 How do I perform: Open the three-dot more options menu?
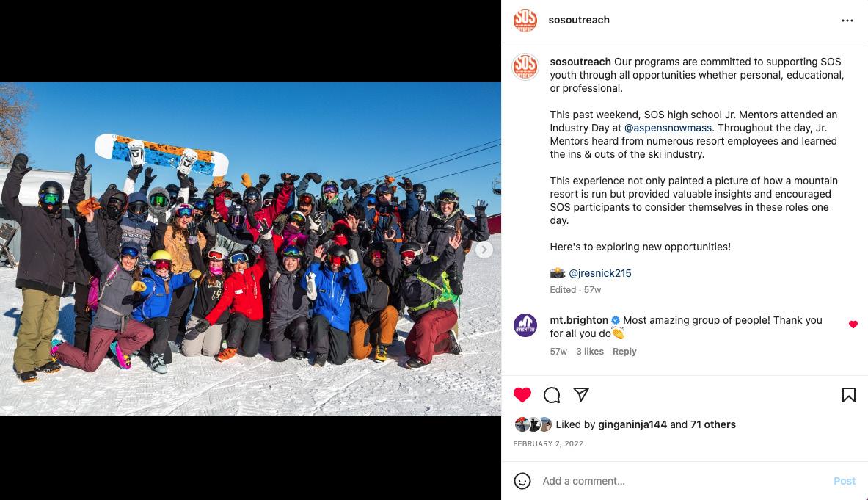847,21
